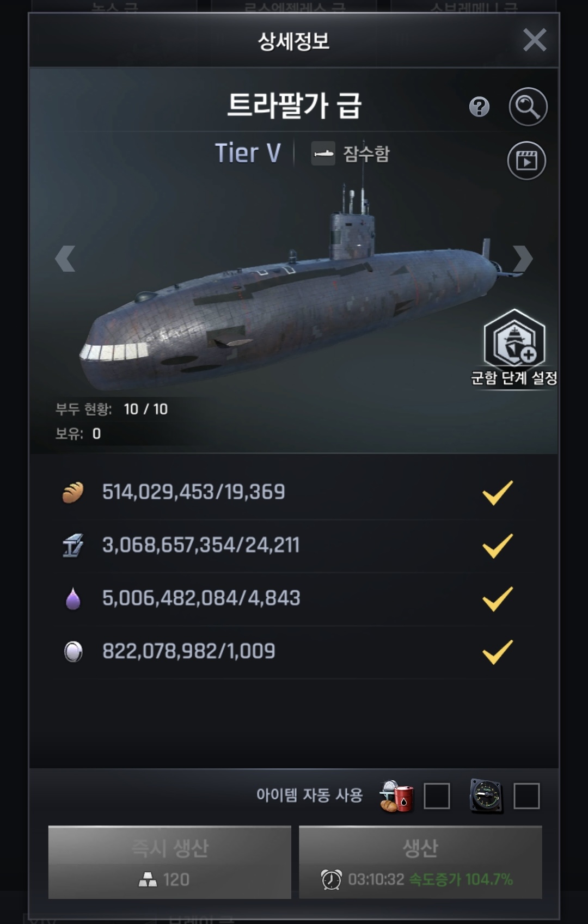Click the resource supply items icon
Screen dimensions: 588x924
pyautogui.click(x=396, y=796)
